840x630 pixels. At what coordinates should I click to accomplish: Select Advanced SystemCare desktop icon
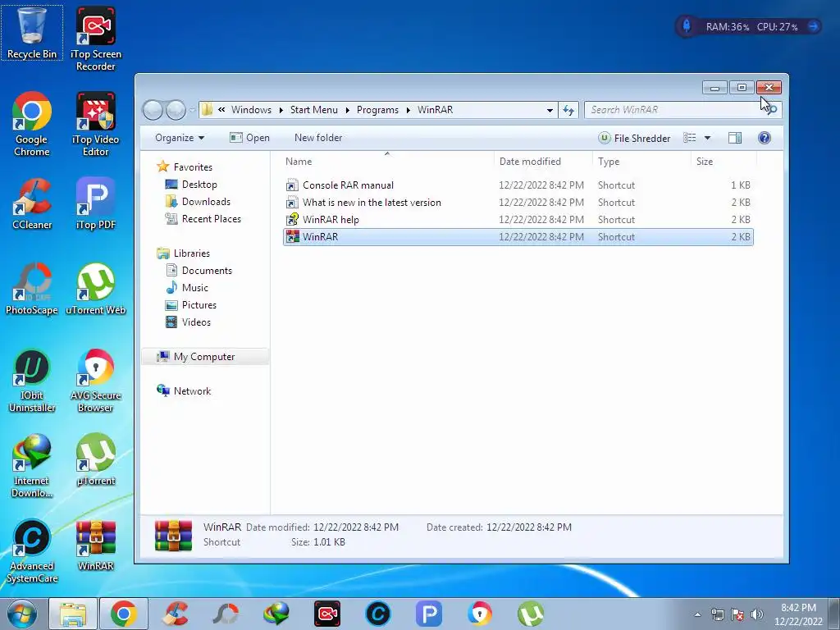(x=32, y=552)
